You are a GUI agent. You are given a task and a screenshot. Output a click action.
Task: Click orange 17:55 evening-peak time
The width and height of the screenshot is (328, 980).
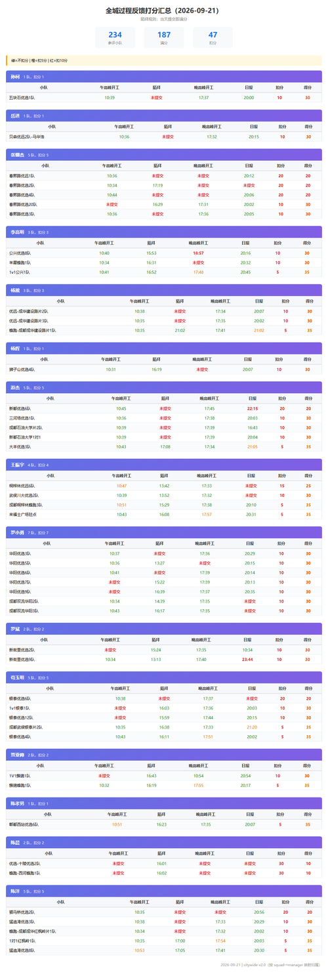[x=199, y=785]
